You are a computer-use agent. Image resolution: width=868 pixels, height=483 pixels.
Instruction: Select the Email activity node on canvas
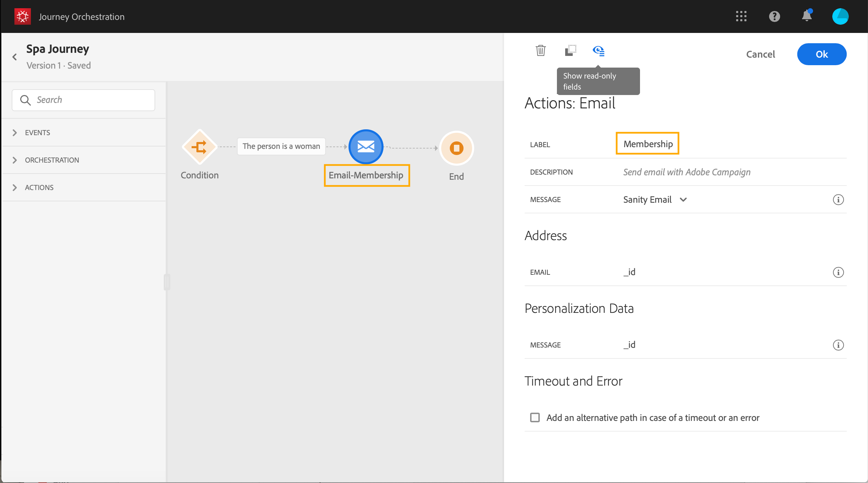pyautogui.click(x=366, y=147)
